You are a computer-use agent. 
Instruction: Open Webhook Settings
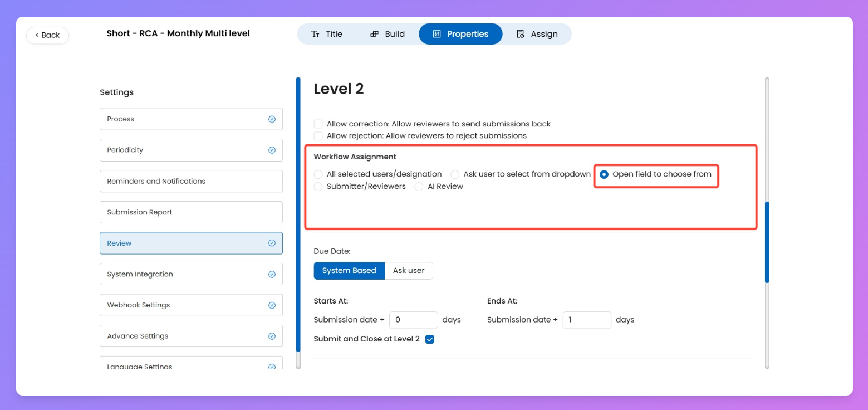point(191,305)
